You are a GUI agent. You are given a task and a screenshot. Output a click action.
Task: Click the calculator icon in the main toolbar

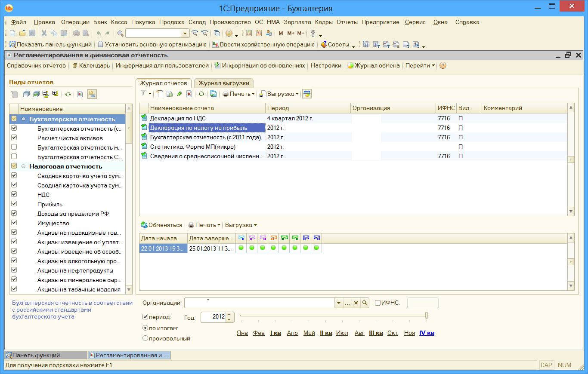point(249,33)
